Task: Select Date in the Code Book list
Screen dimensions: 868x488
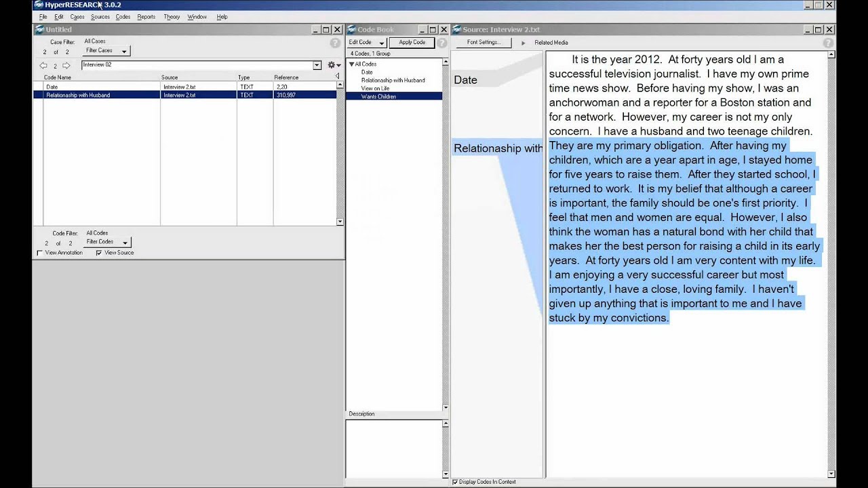Action: (x=367, y=73)
